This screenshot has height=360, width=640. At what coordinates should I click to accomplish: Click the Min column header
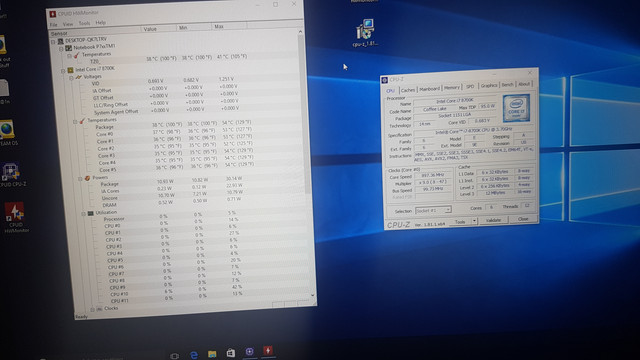[x=194, y=27]
